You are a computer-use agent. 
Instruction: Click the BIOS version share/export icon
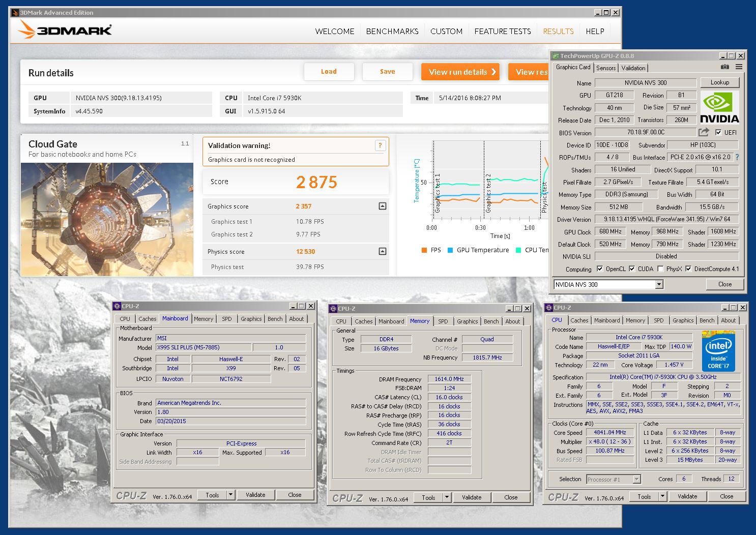tap(704, 132)
